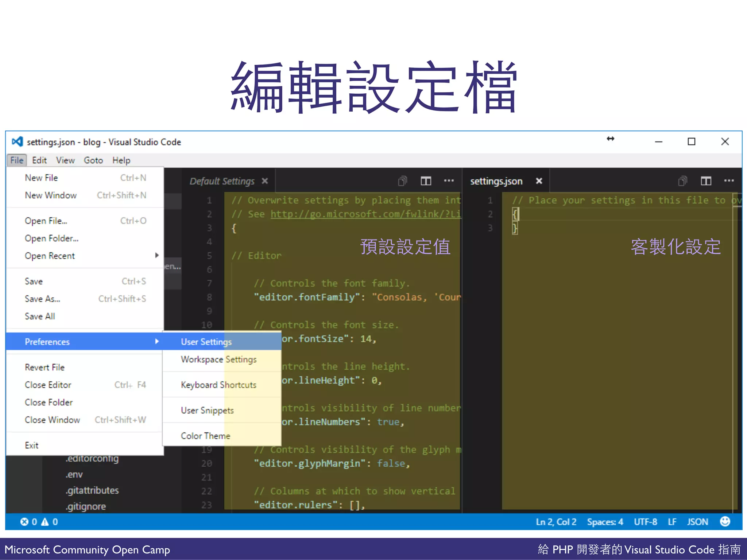Change encoding via UTF-8 indicator
Image resolution: width=747 pixels, height=560 pixels.
point(645,522)
